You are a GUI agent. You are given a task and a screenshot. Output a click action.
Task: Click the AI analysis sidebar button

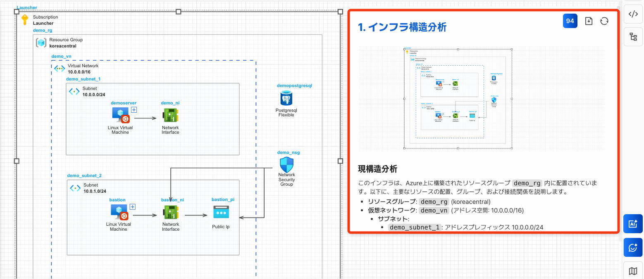click(633, 224)
